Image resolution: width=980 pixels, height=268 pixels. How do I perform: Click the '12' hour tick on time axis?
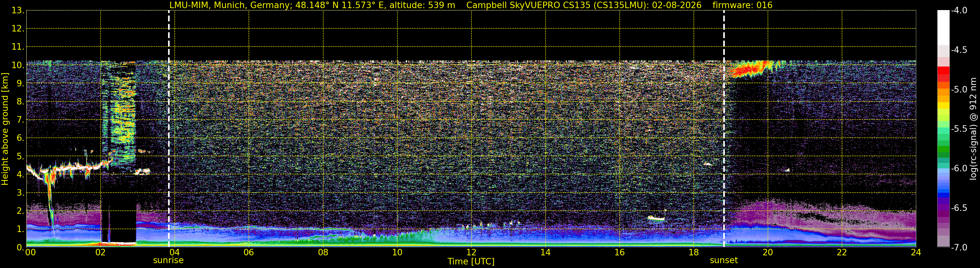click(x=471, y=252)
